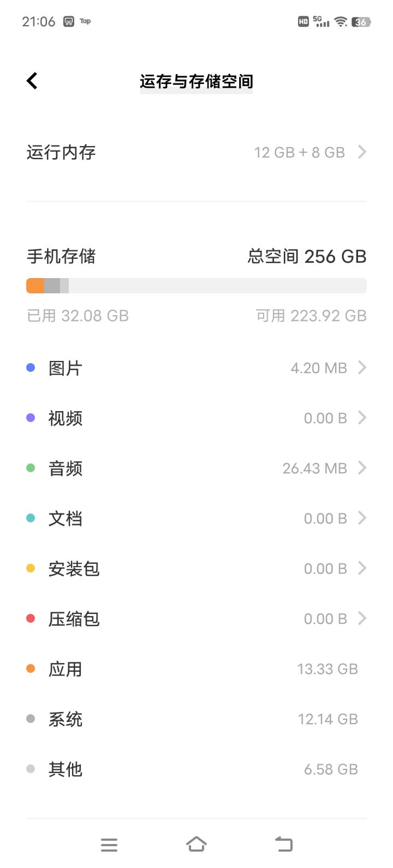Tap the orange 应用 color dot

tap(31, 669)
